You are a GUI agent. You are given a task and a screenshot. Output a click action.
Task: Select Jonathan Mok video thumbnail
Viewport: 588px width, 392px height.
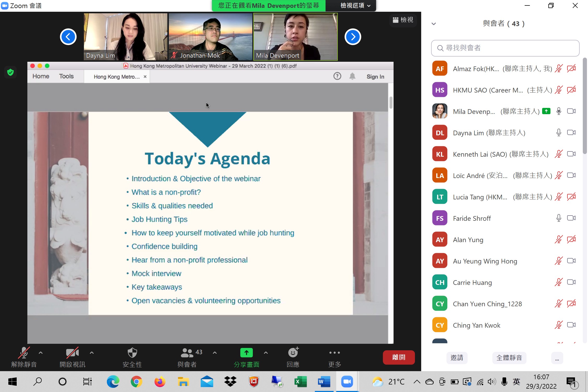tap(211, 37)
